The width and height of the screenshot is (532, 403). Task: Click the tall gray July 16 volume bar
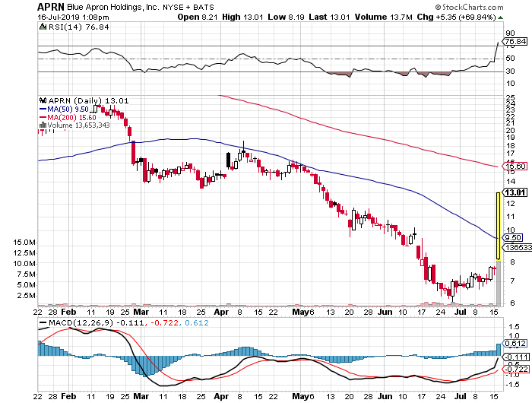(498, 282)
